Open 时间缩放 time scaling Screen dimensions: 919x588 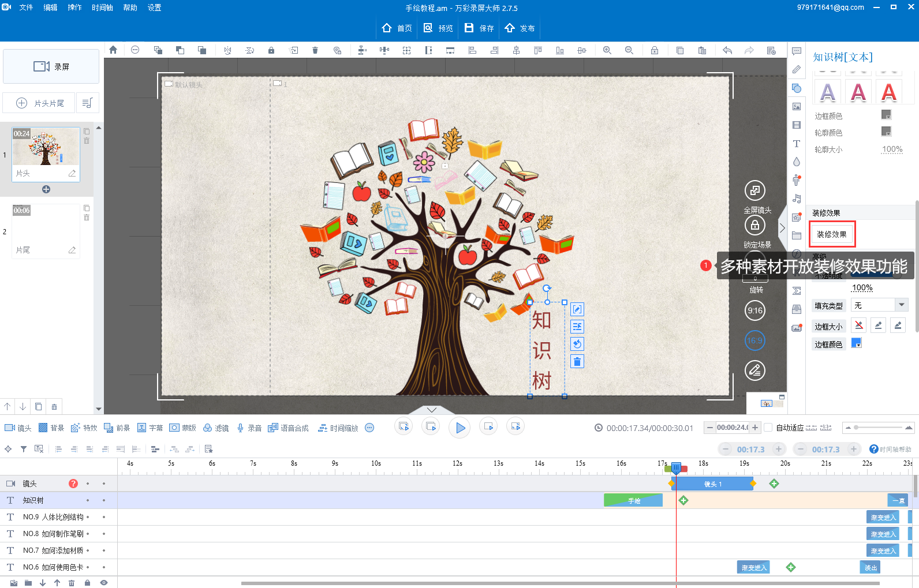point(338,428)
